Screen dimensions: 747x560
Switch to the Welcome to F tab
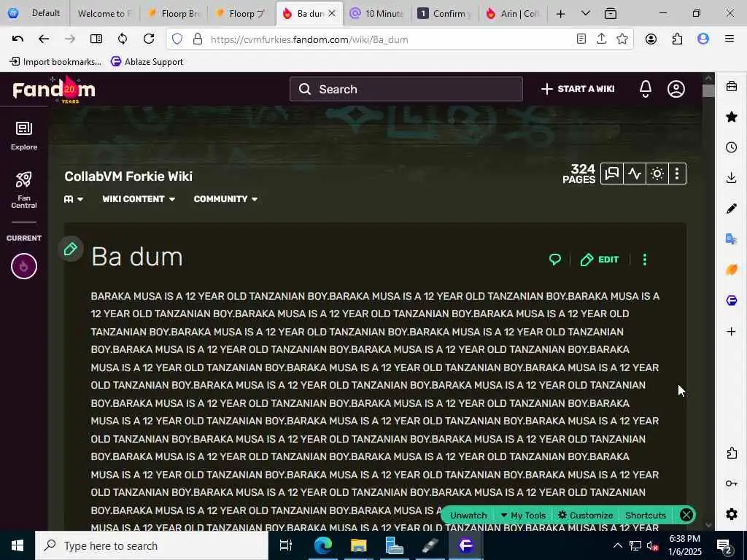point(105,13)
